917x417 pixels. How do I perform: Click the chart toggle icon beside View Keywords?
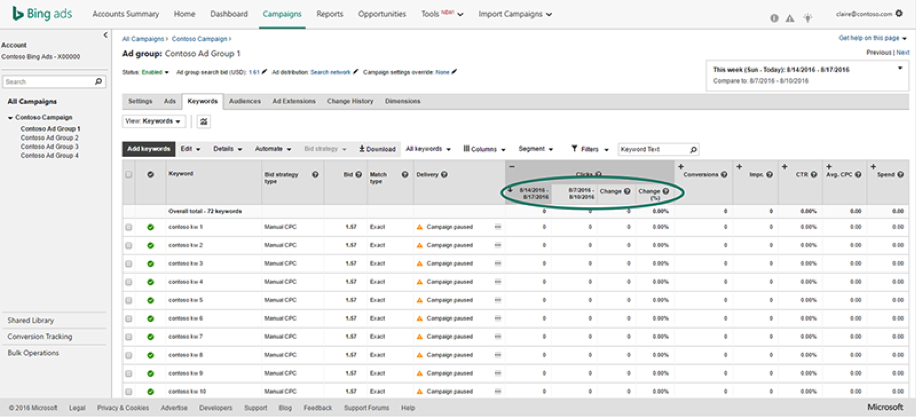204,121
